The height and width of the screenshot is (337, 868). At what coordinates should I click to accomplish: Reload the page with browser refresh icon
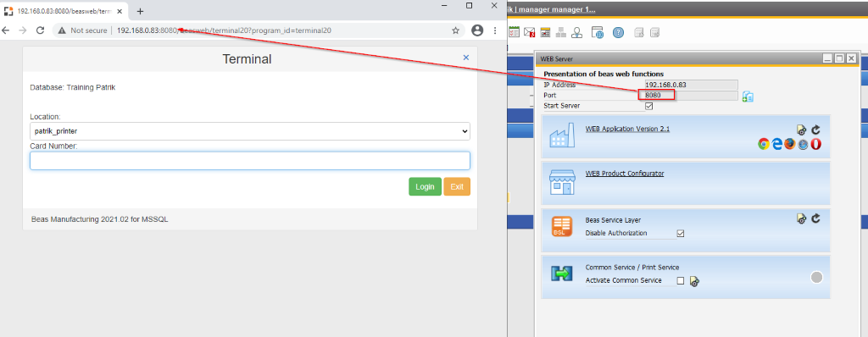pos(40,30)
